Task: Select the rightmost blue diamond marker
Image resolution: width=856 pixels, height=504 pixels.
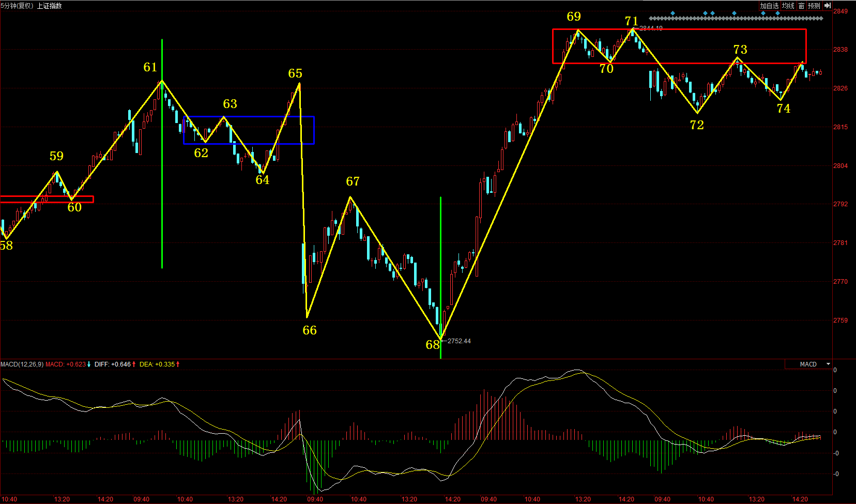Action: pos(777,13)
